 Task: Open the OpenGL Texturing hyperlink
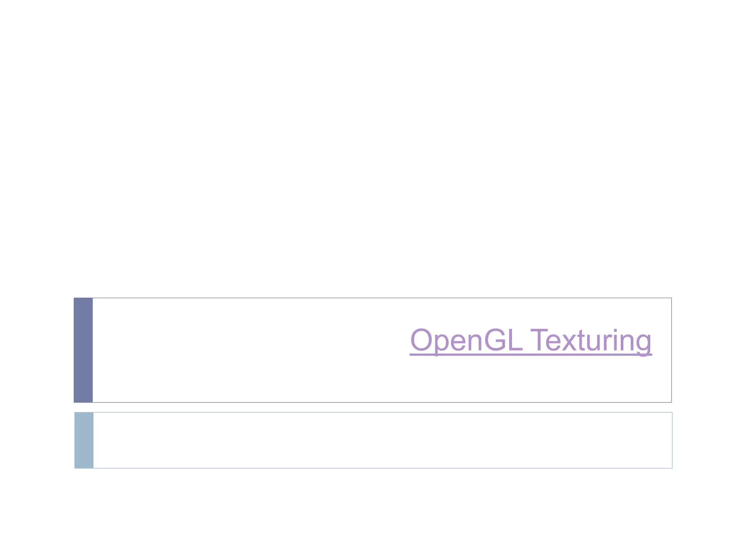coord(531,341)
